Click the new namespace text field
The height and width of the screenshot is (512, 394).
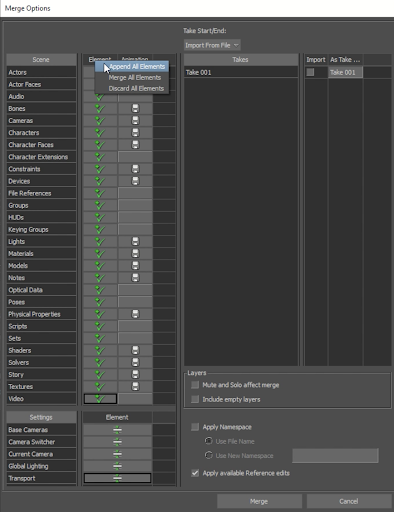(335, 455)
